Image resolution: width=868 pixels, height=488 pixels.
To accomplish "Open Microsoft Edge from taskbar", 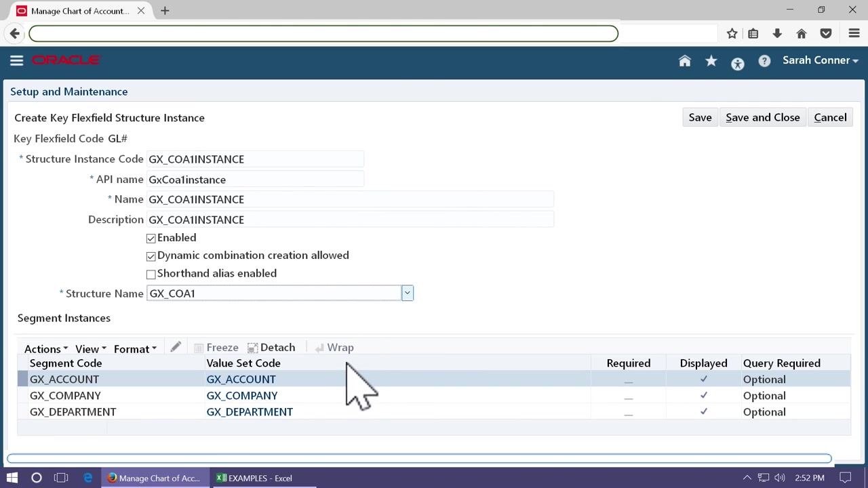I will (x=88, y=478).
